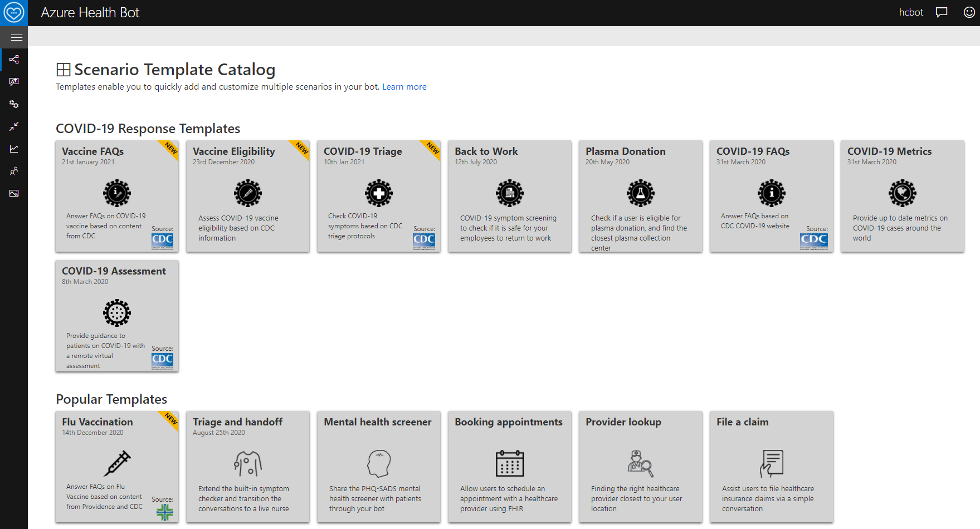Open the Mental health screener template title
Screen dimensions: 980x529
(378, 422)
